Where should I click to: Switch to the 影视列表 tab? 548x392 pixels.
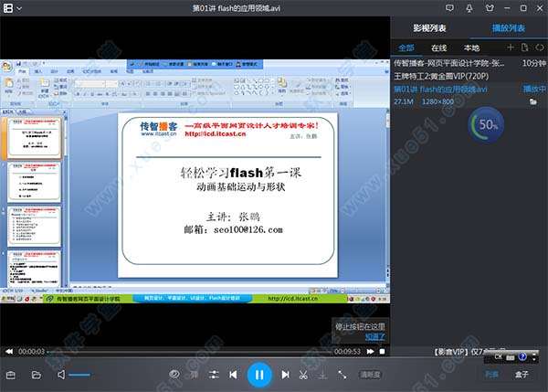click(429, 28)
